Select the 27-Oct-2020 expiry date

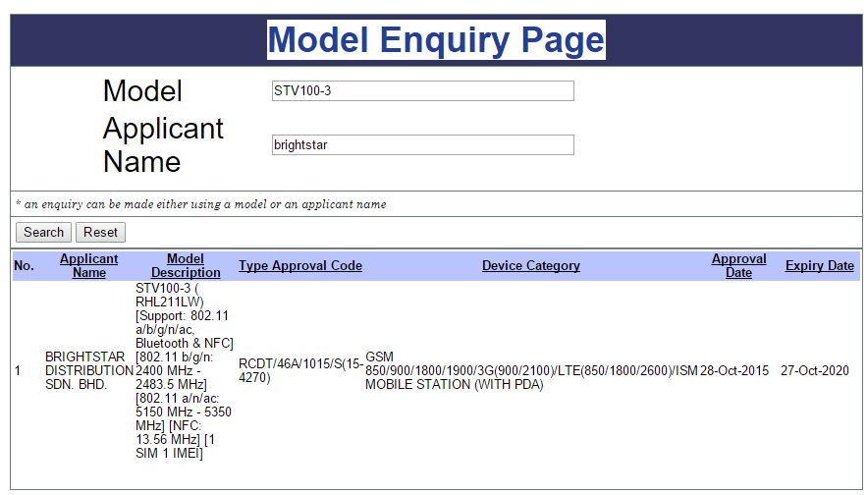[x=817, y=371]
